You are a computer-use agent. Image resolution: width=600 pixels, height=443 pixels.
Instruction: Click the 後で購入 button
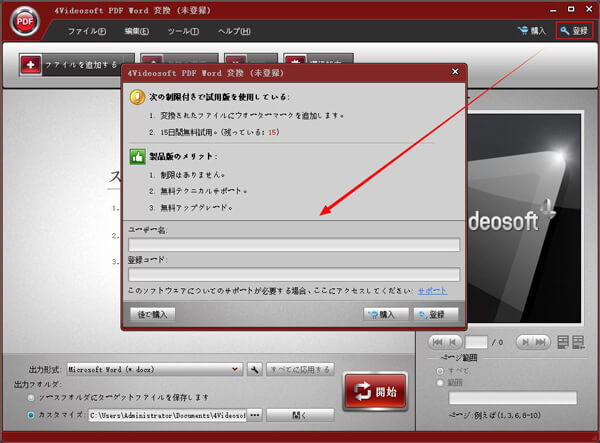pyautogui.click(x=153, y=314)
